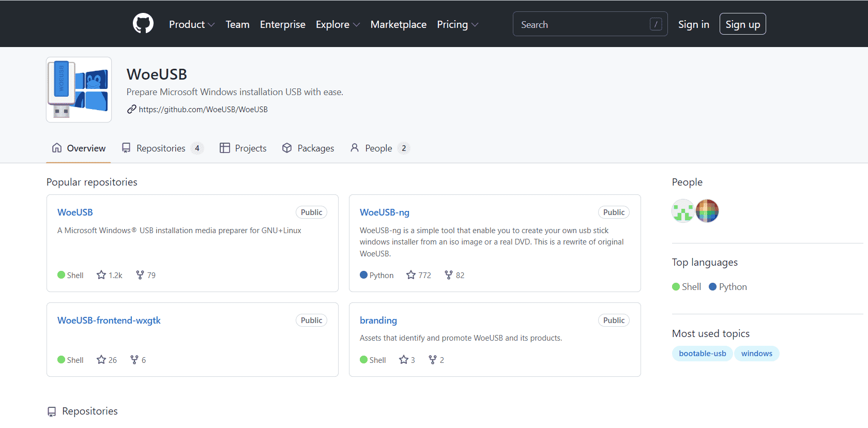
Task: Click the 'Most used topics' heading
Action: [x=711, y=333]
